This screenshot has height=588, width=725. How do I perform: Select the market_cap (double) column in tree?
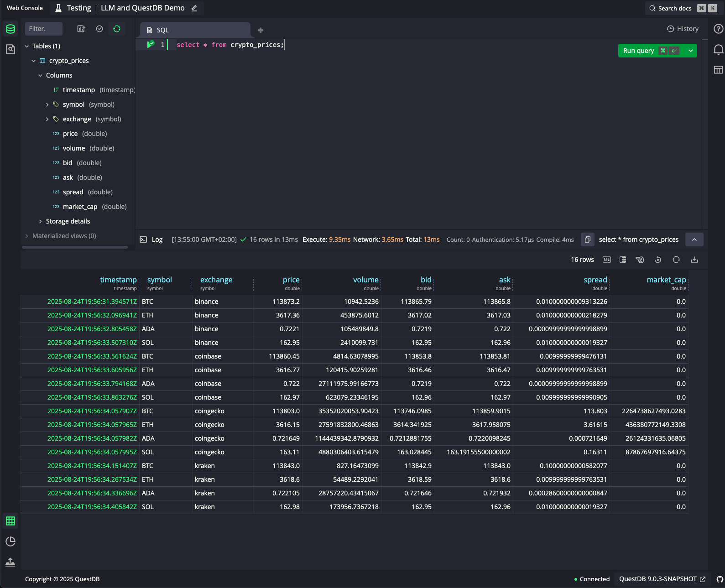(90, 207)
